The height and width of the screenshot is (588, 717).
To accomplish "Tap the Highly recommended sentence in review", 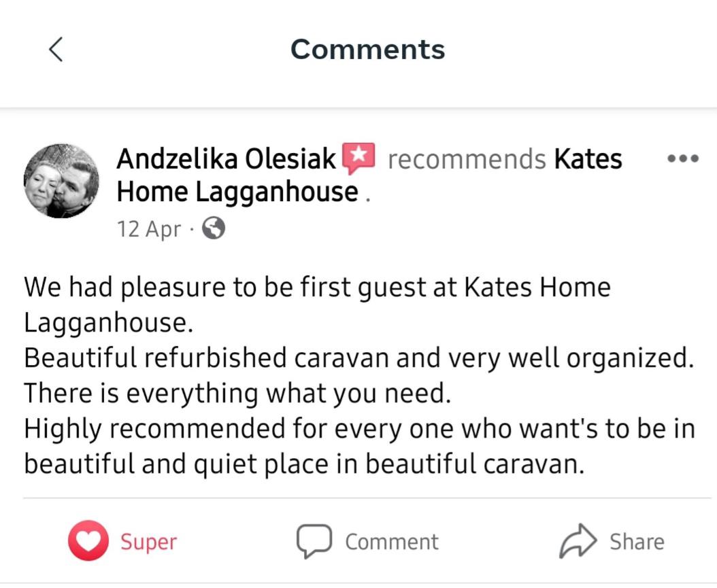I will click(359, 447).
